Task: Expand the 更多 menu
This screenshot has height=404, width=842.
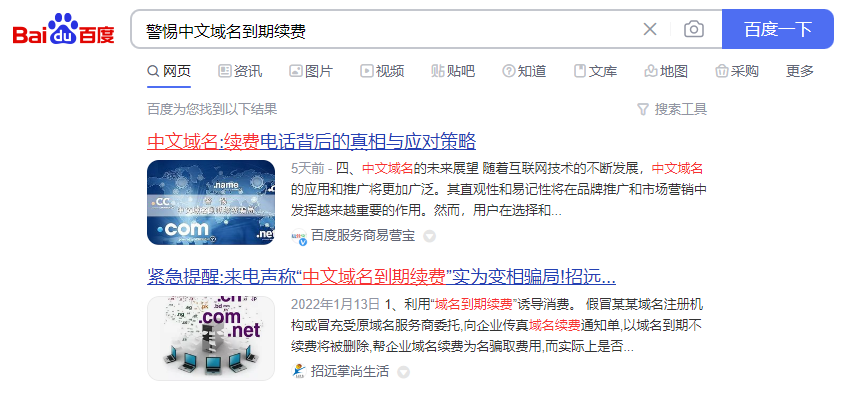Action: pos(800,71)
